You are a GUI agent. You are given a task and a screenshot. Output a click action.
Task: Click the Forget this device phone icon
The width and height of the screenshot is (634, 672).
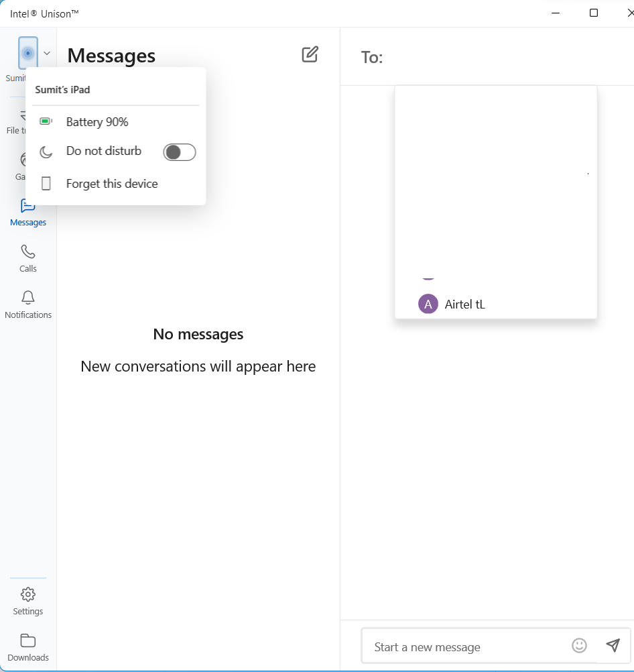point(46,184)
